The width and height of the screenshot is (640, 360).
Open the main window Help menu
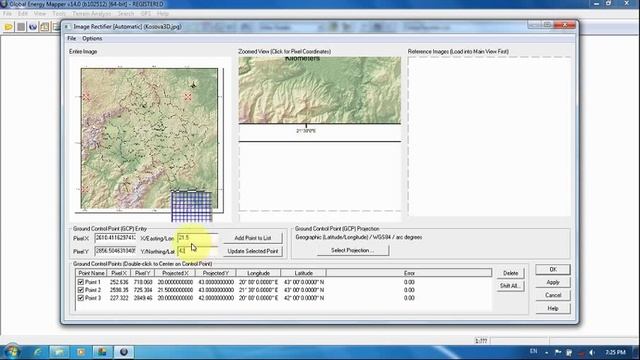(163, 13)
